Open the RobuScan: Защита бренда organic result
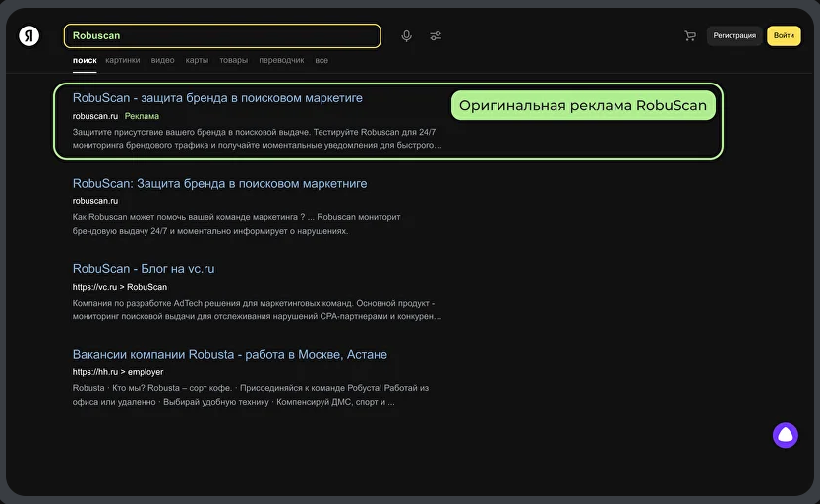The image size is (820, 504). pyautogui.click(x=219, y=184)
